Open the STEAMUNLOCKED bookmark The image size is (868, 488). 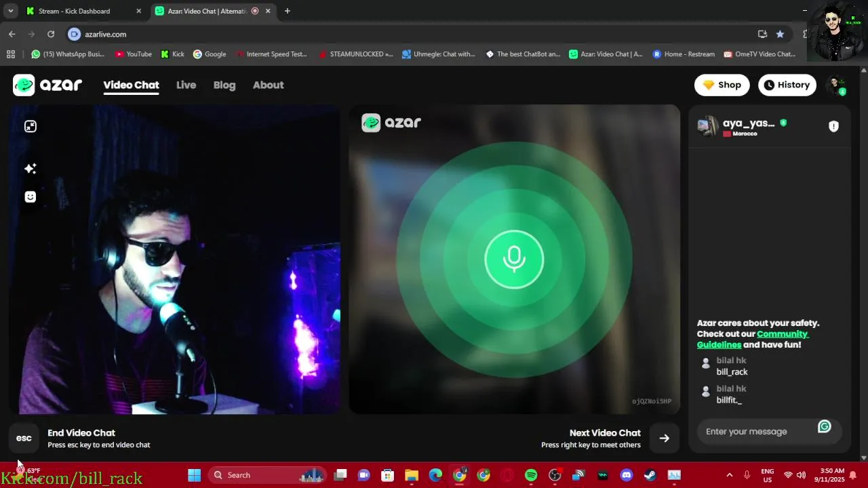pyautogui.click(x=355, y=54)
